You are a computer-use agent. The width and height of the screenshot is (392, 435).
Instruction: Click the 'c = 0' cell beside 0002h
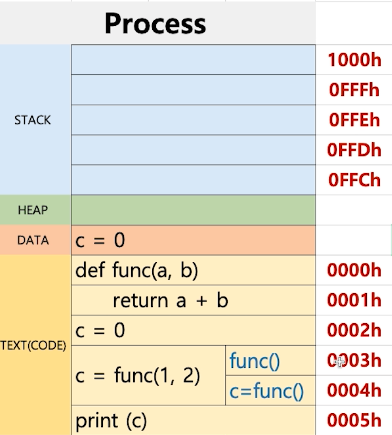(193, 330)
